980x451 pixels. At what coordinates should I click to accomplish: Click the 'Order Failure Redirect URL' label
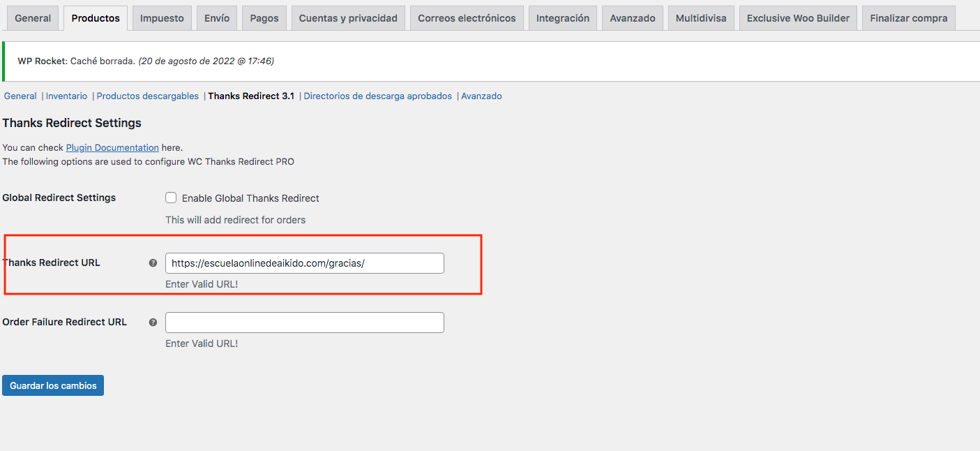[65, 323]
